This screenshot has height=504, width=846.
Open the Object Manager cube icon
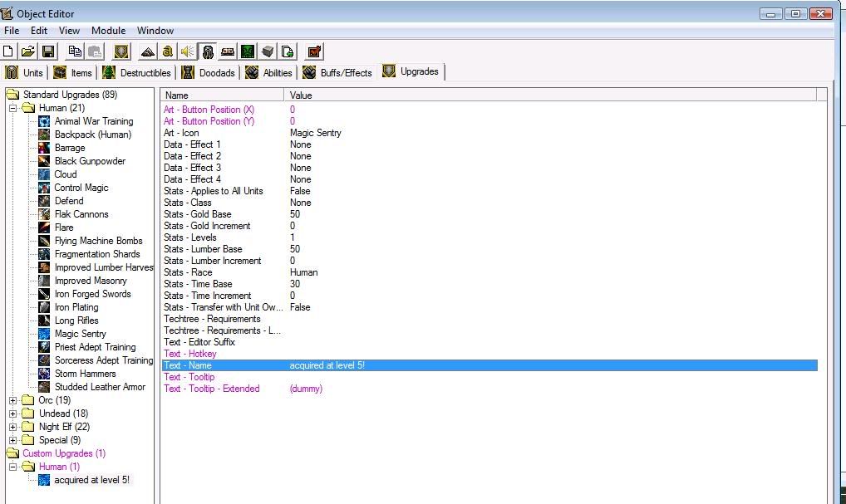pos(268,51)
